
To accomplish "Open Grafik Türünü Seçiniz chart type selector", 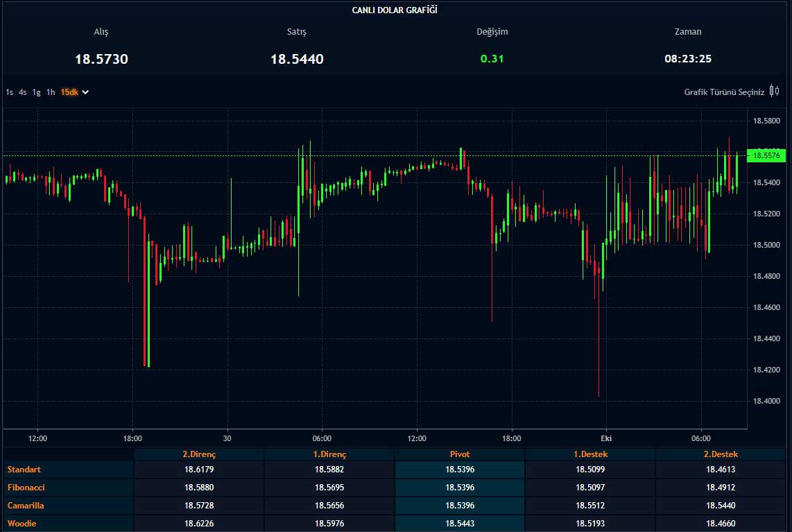I will (724, 92).
